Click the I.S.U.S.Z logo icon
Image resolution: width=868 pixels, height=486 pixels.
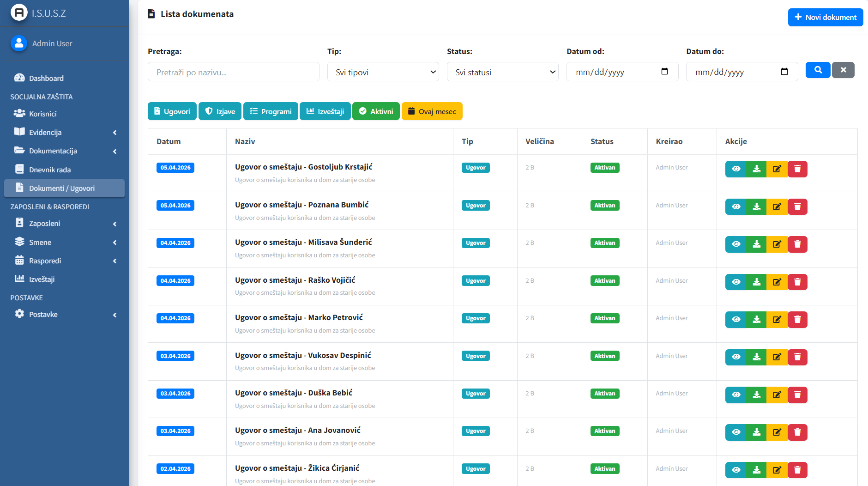point(19,12)
